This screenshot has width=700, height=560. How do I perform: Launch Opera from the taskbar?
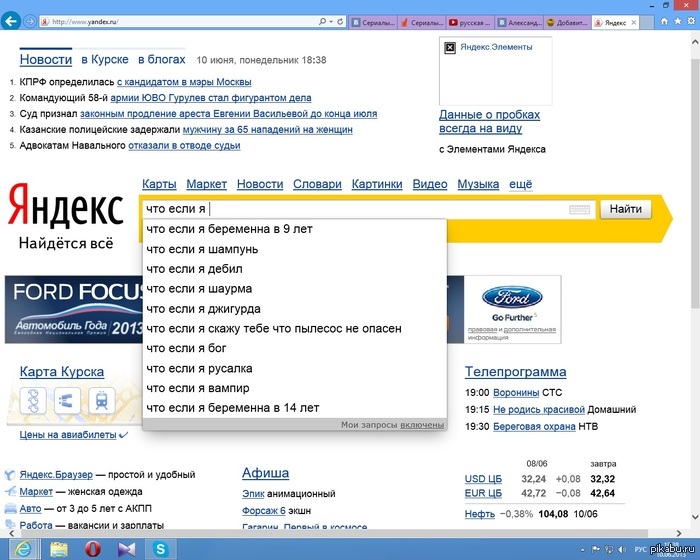92,549
